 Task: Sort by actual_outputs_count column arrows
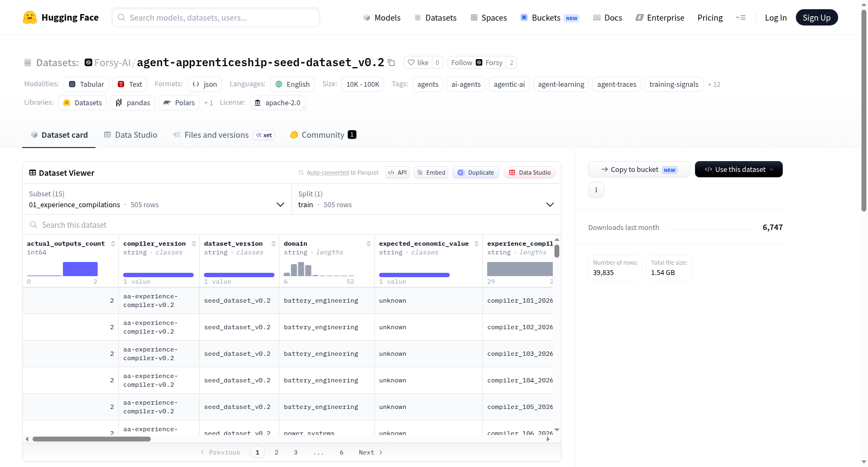point(113,244)
